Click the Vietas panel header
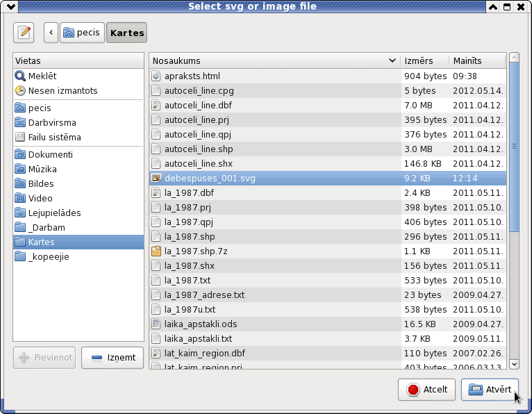The width and height of the screenshot is (532, 414). [x=78, y=60]
